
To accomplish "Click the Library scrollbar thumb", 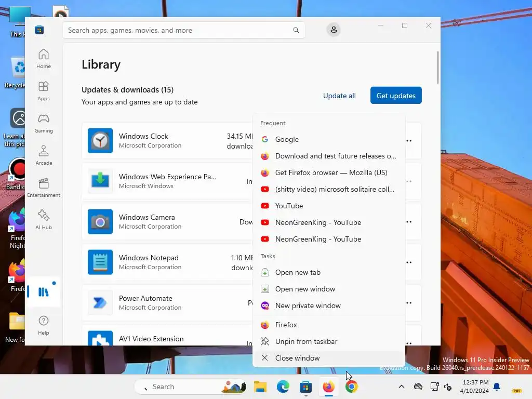I will (x=437, y=68).
